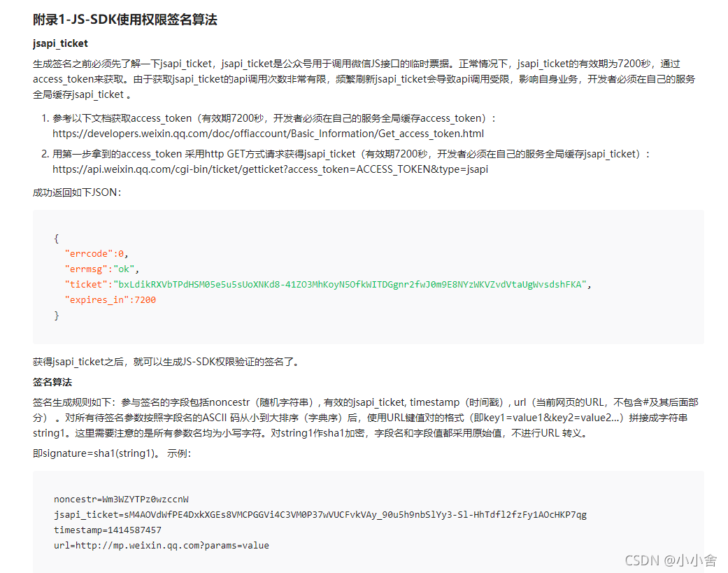Click the url=http://mp.weixin.qq.com?params=value line
The image size is (728, 573).
162,545
